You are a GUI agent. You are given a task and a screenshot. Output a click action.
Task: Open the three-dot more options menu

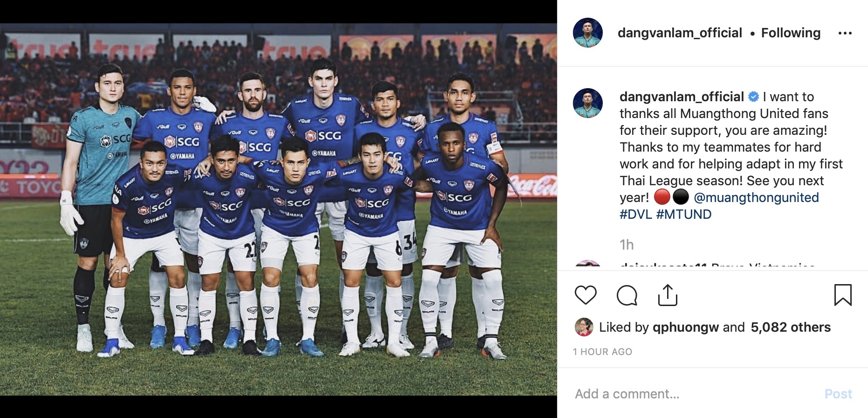tap(845, 33)
